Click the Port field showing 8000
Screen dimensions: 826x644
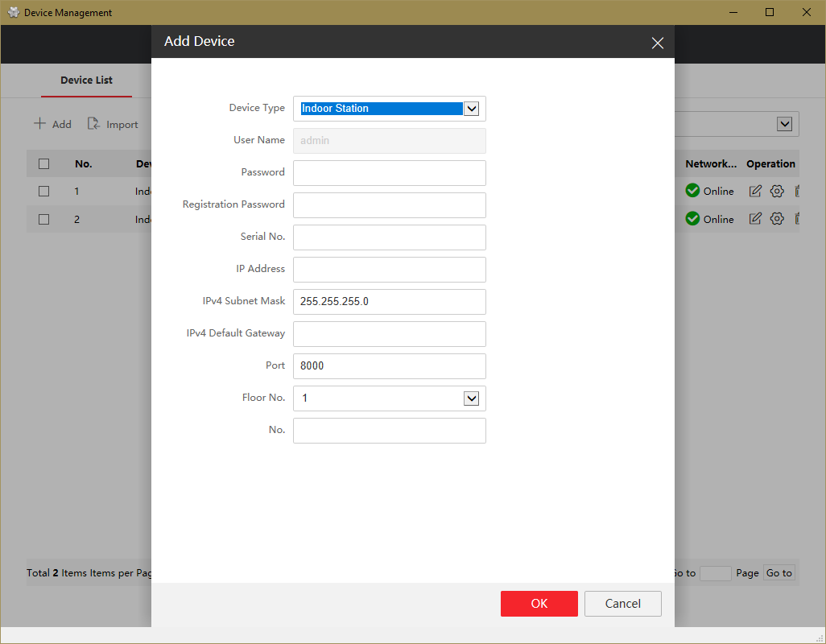(x=390, y=366)
